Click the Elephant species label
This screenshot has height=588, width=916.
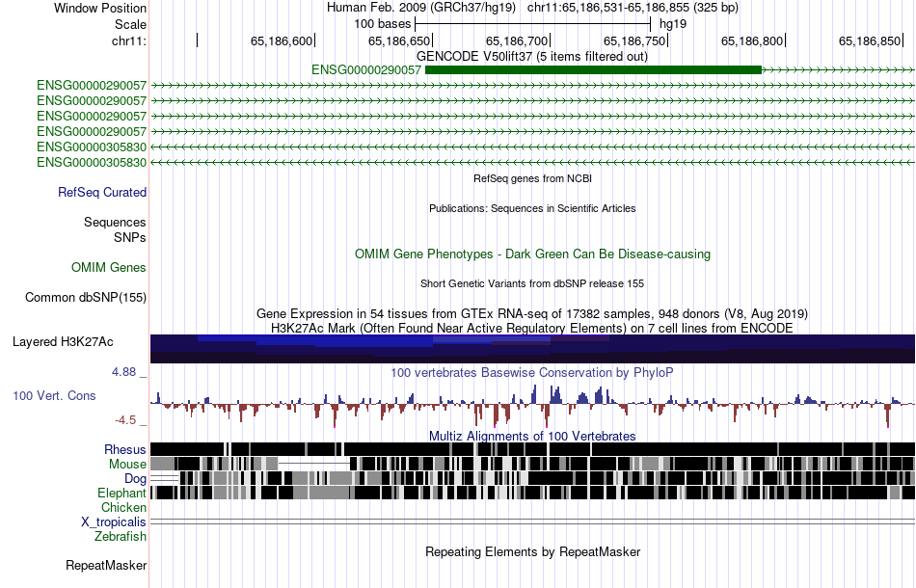click(x=122, y=494)
